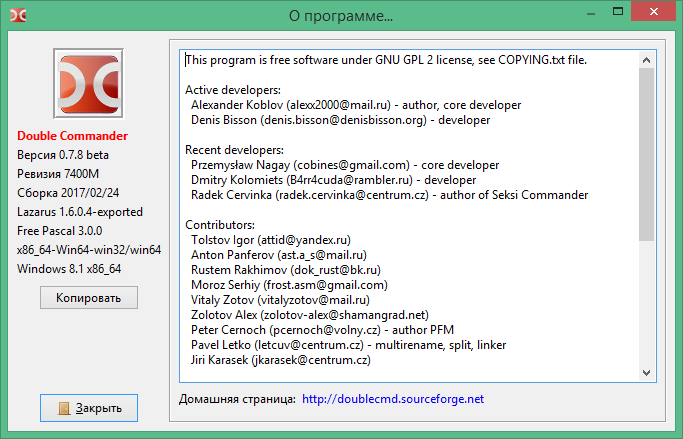Viewport: 683px width, 439px height.
Task: Click the door icon on Закрыть button
Action: coord(65,408)
